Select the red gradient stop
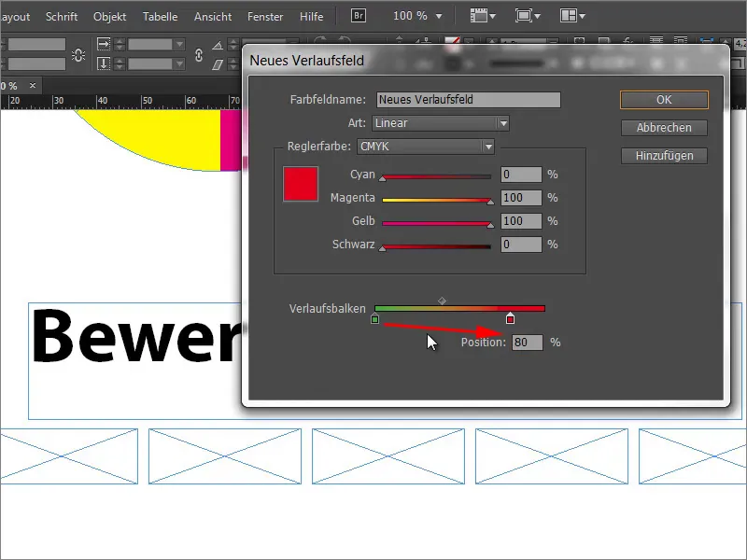 point(510,318)
